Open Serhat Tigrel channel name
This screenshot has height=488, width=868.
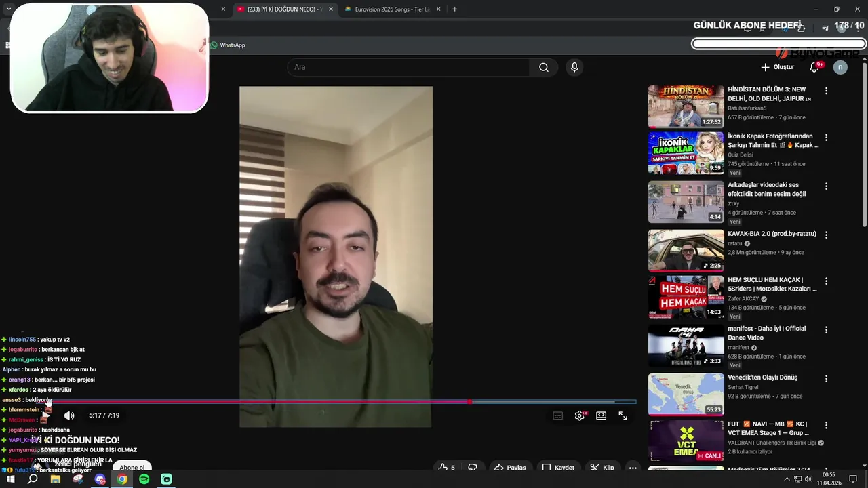click(x=744, y=387)
